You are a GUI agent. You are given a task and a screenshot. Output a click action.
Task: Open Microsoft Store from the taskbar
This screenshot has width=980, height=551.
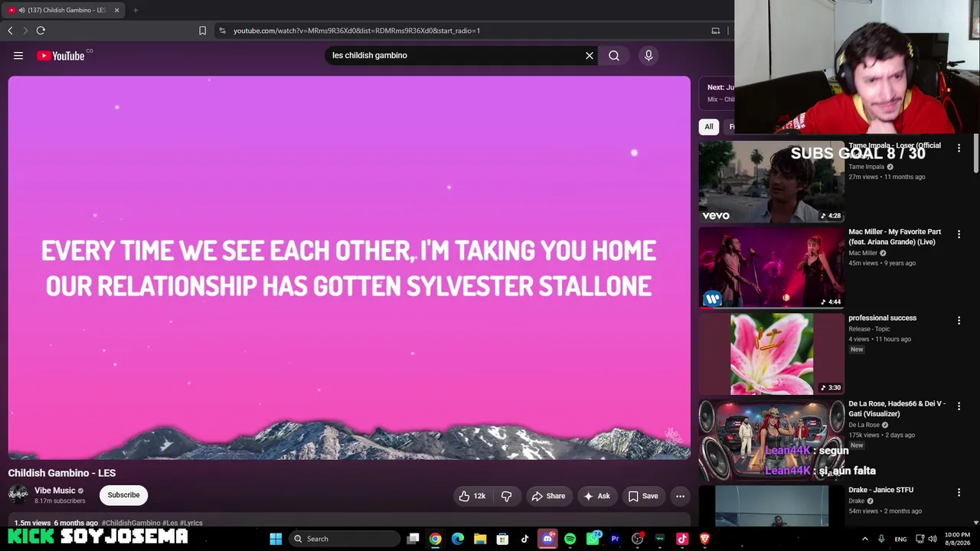tap(502, 539)
